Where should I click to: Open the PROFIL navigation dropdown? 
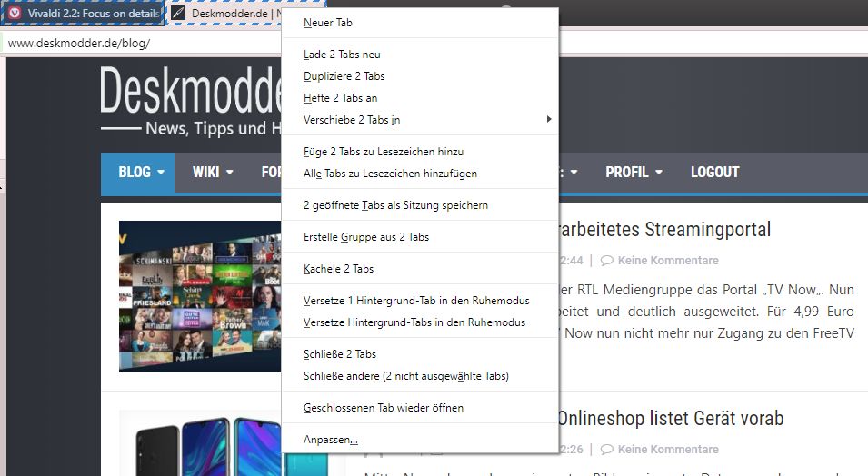(x=634, y=172)
